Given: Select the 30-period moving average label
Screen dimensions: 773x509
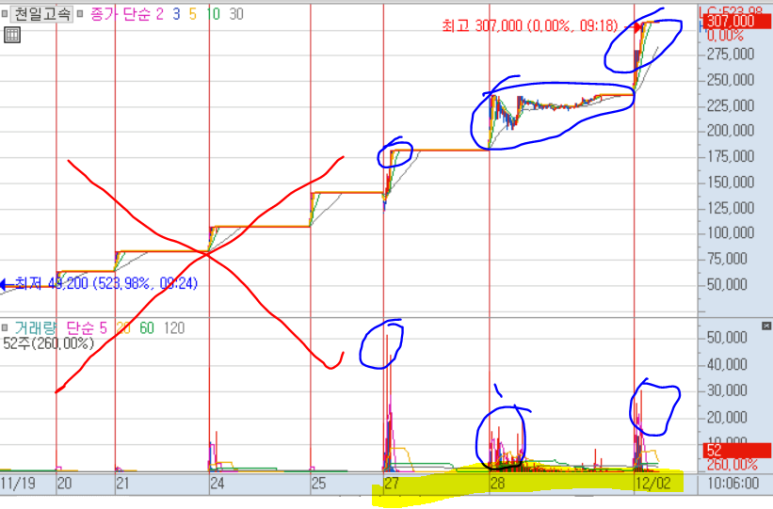Looking at the screenshot, I should (236, 14).
